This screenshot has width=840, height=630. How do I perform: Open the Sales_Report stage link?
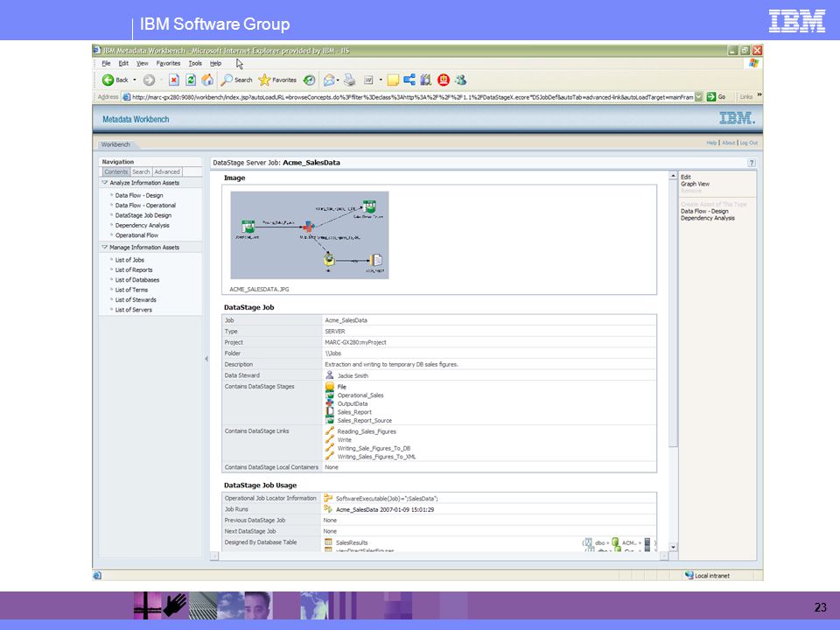[354, 412]
